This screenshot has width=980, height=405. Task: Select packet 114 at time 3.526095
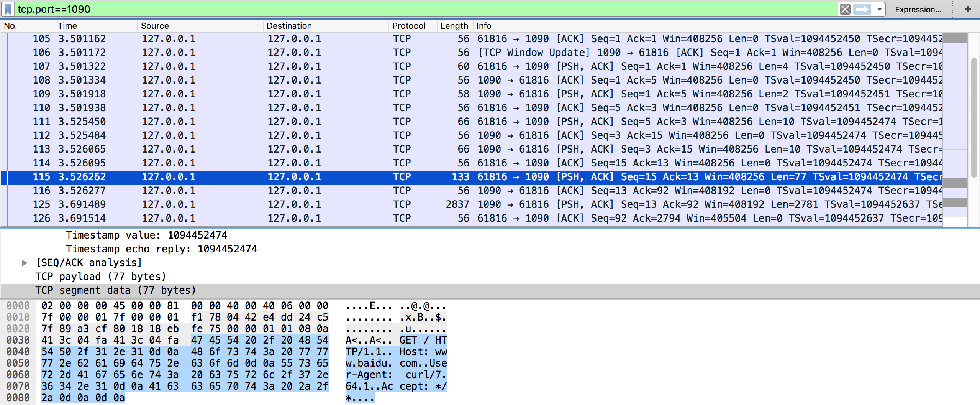tap(472, 163)
